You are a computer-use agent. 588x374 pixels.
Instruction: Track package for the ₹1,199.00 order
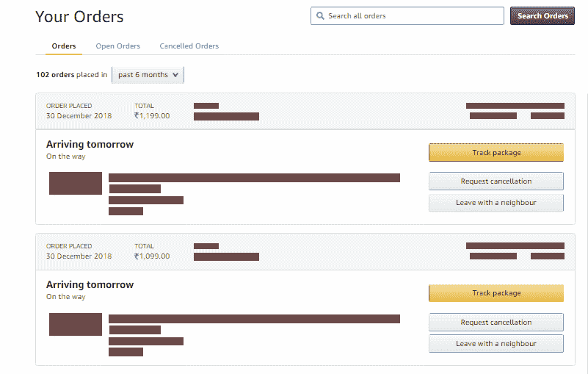coord(496,152)
